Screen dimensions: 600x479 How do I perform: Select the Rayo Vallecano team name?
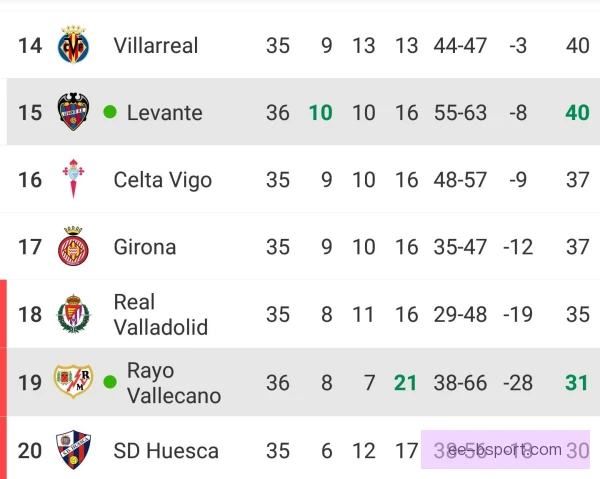pyautogui.click(x=174, y=383)
